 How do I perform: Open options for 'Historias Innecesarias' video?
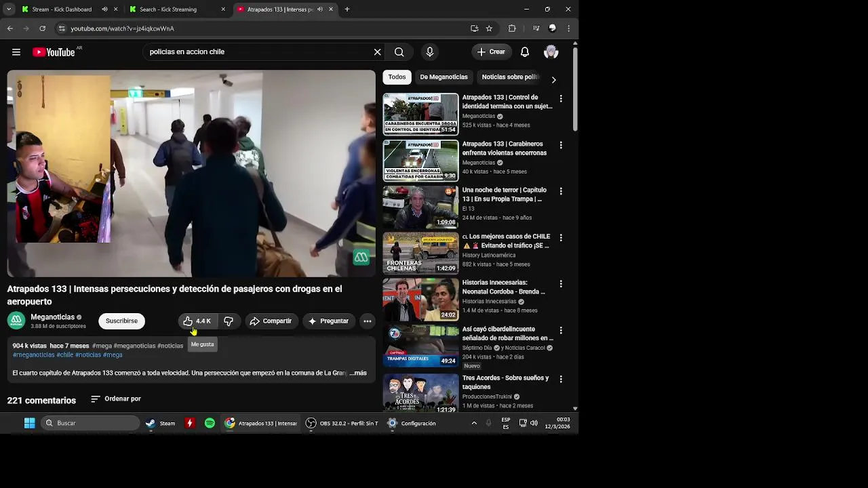click(x=561, y=284)
